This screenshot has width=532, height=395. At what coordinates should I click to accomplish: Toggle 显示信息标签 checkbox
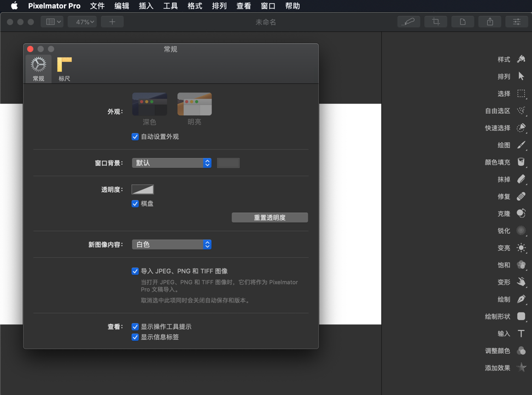[135, 338]
